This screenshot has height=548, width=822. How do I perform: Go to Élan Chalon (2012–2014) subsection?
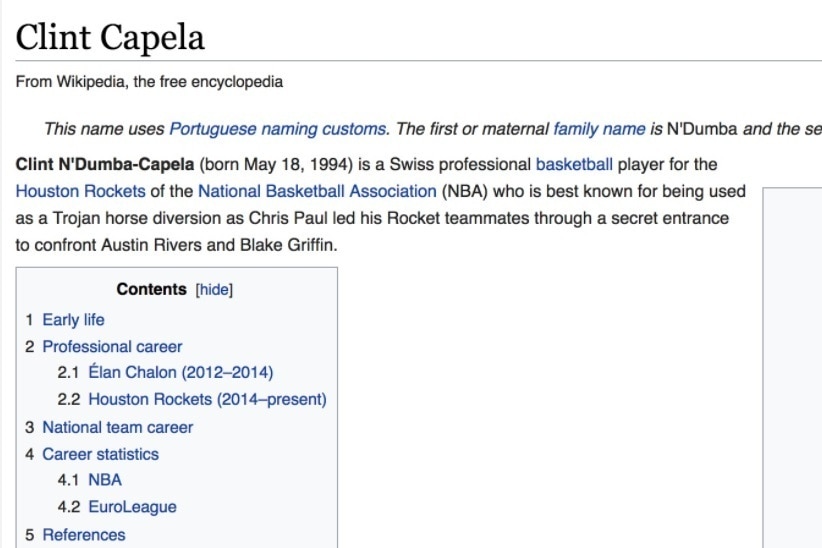[x=180, y=373]
